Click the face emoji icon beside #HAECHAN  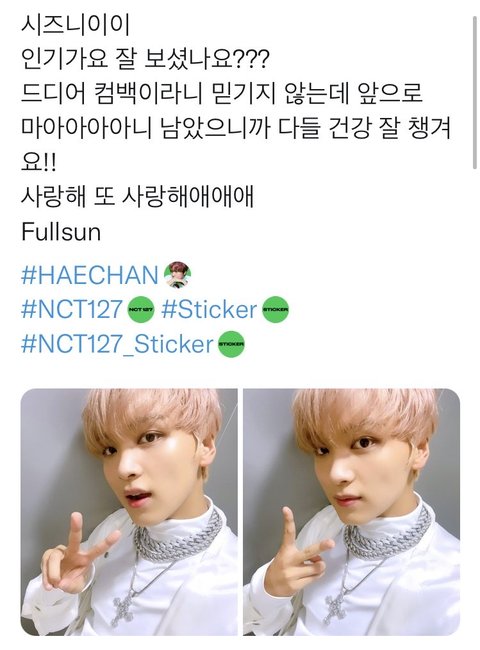(177, 275)
